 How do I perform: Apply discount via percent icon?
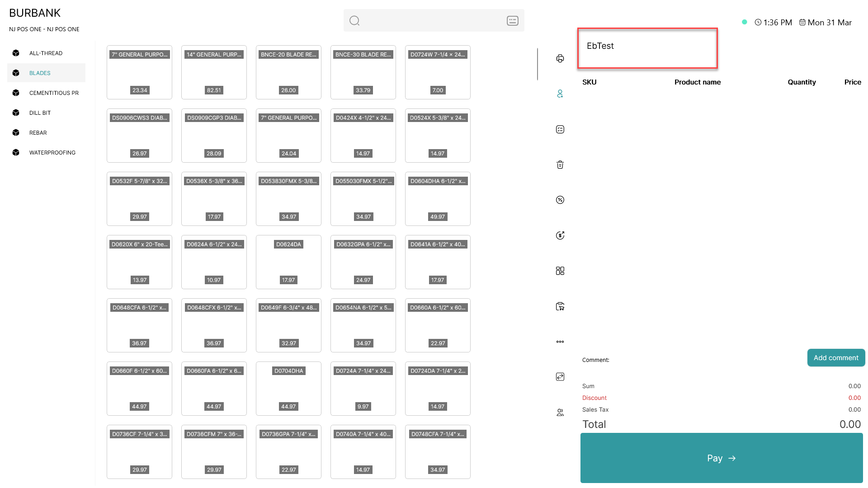coord(560,200)
